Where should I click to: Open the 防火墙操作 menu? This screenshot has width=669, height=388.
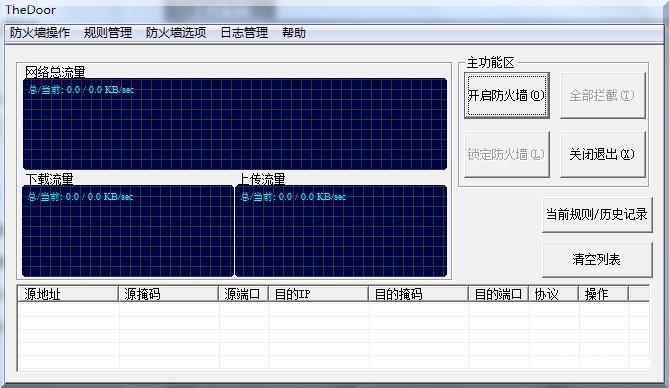click(x=40, y=33)
